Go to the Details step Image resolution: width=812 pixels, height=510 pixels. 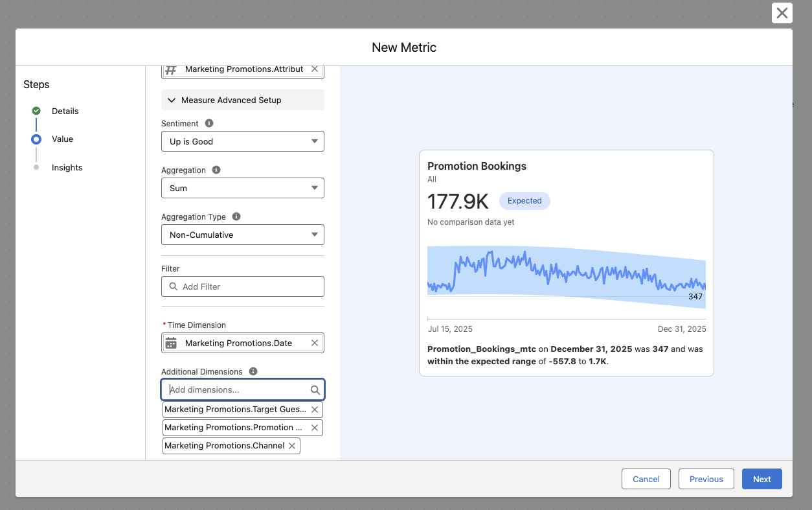(65, 111)
